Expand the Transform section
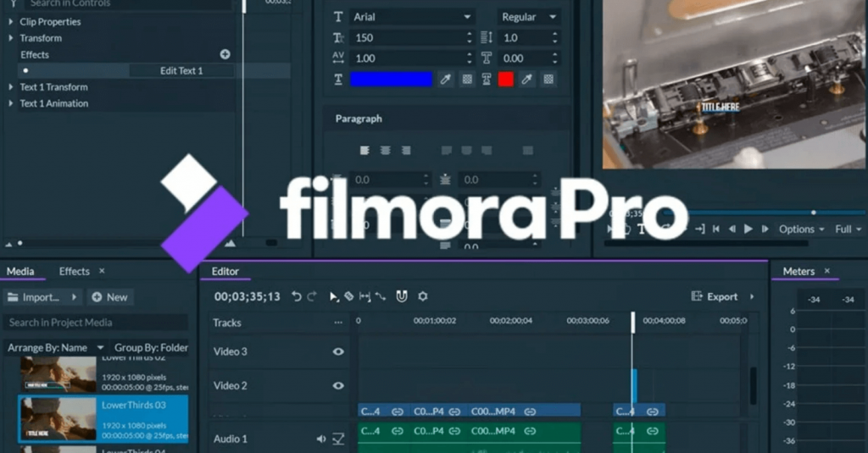This screenshot has width=868, height=453. coord(10,38)
